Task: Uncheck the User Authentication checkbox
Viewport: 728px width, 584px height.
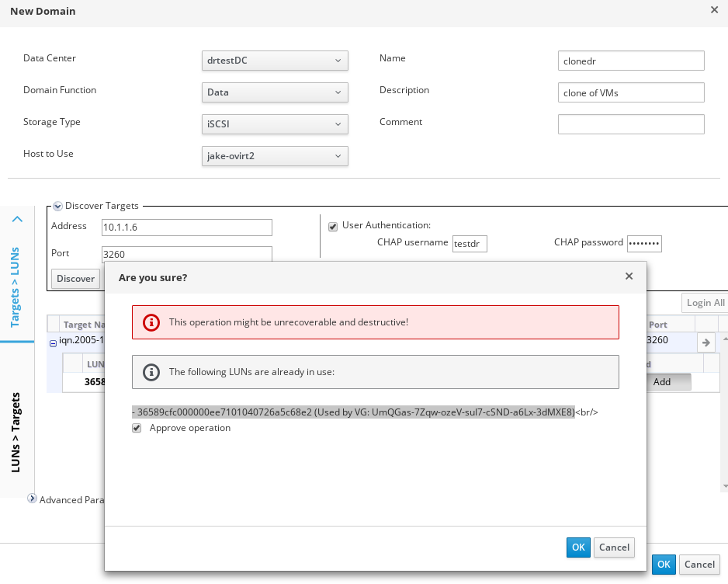Action: pos(334,226)
